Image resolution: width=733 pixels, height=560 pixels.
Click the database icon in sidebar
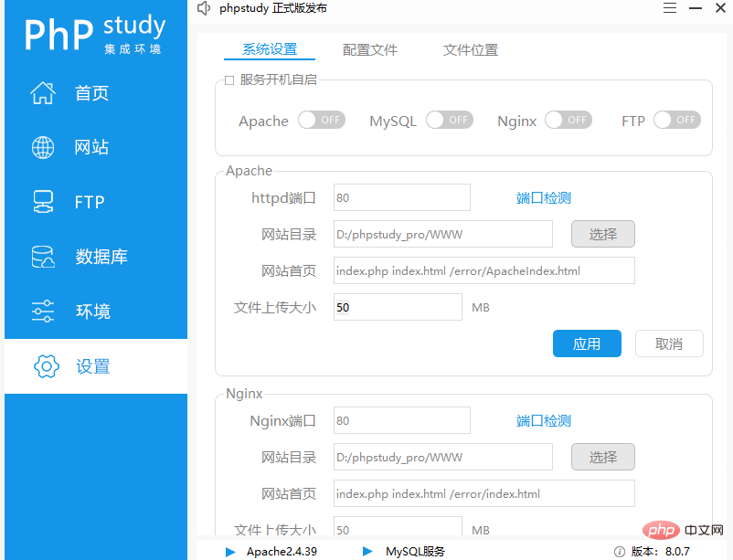tap(43, 257)
